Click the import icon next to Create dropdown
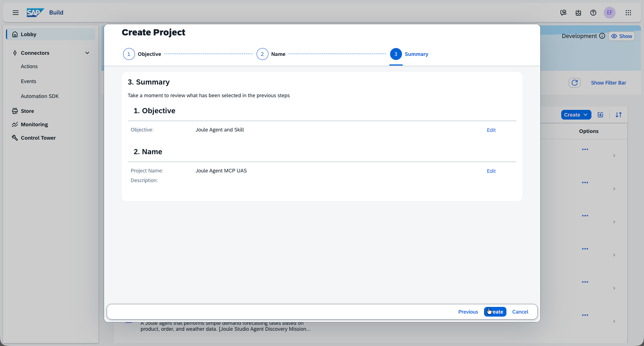This screenshot has height=346, width=644. pyautogui.click(x=600, y=115)
